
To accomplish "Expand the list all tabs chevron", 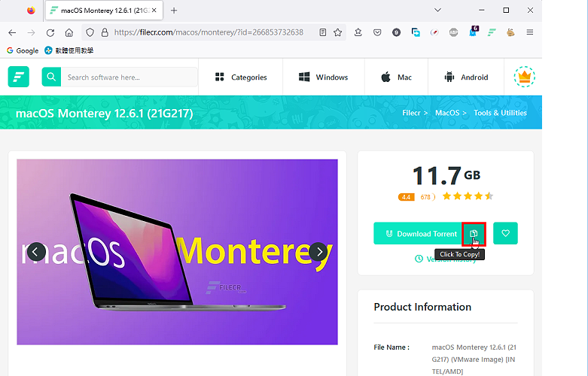I will coord(437,10).
